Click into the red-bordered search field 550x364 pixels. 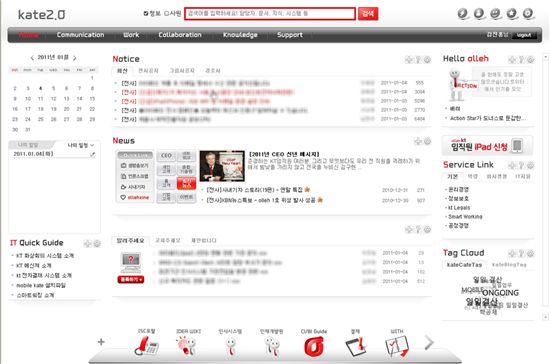270,14
